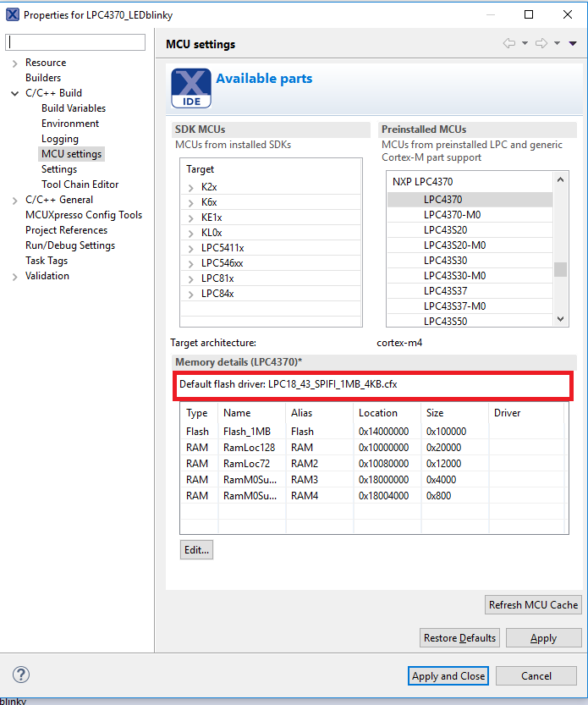Open Environment page

[70, 124]
